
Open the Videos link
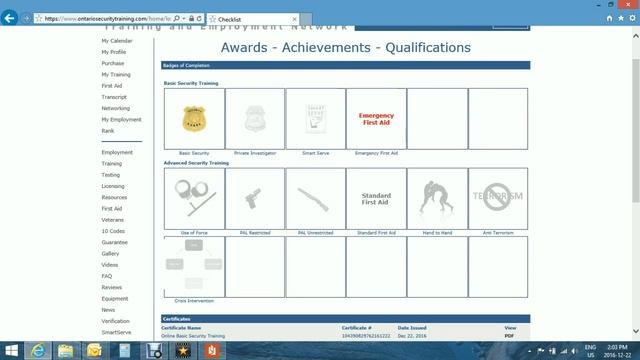[109, 265]
